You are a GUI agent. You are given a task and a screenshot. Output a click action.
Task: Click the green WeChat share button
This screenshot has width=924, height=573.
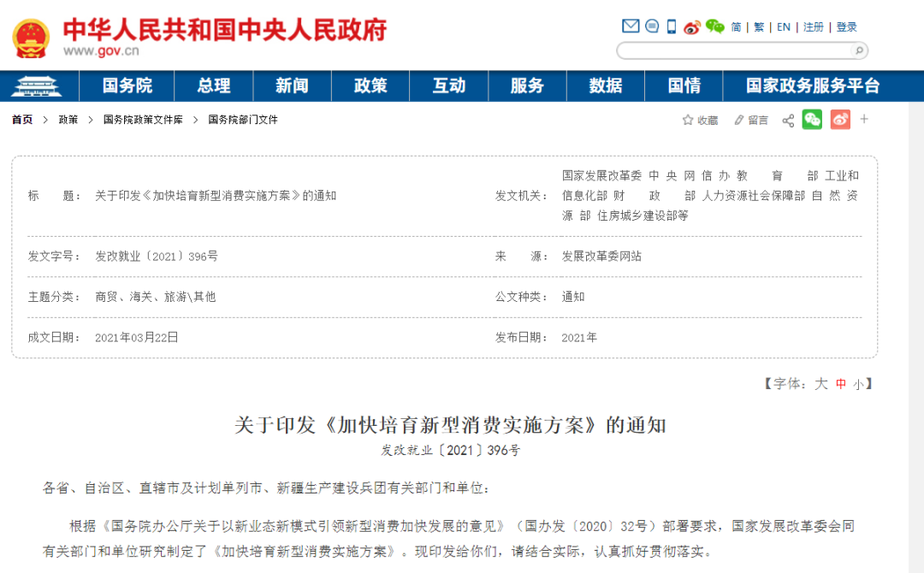(812, 120)
